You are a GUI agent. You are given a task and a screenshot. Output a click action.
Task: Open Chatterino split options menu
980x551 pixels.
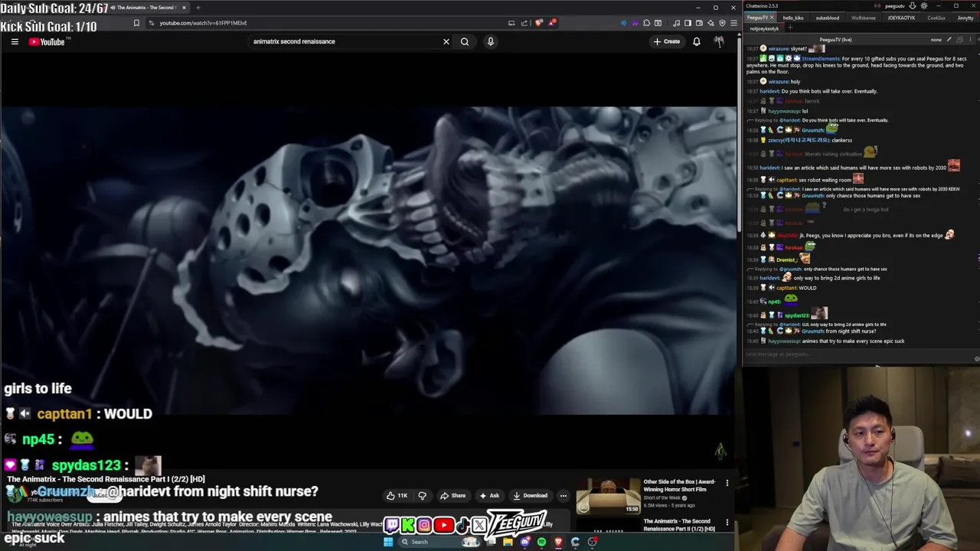(x=970, y=39)
